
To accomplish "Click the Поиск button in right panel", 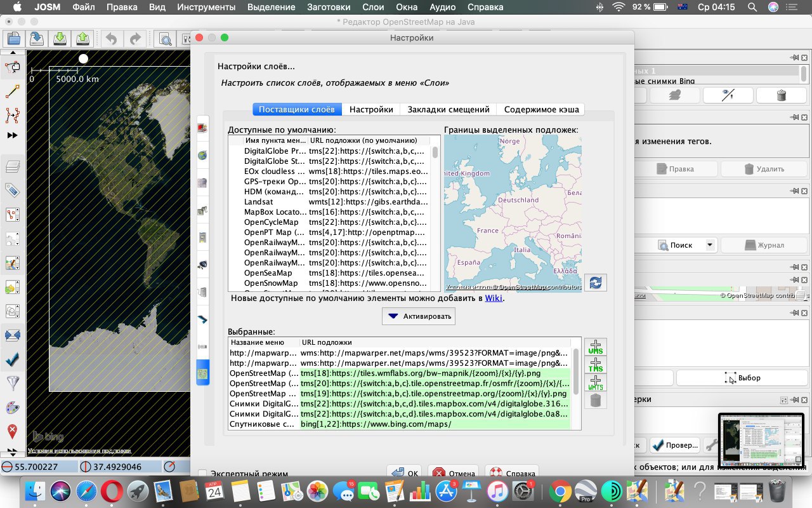I will pyautogui.click(x=676, y=245).
